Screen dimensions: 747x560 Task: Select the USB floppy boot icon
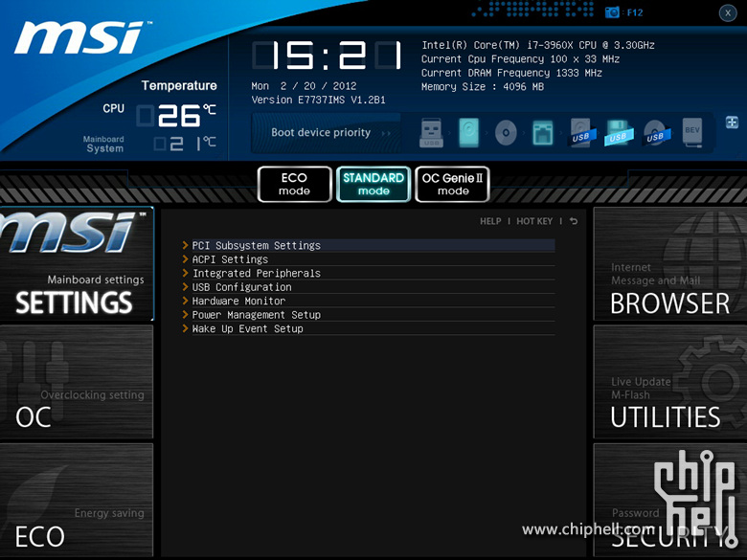click(619, 133)
